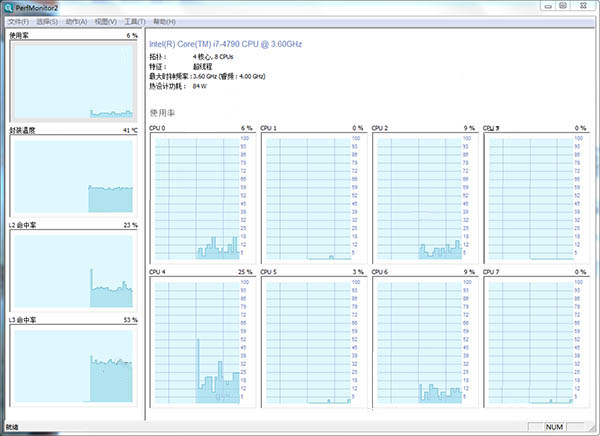Click the CPU 5 usage chart
The height and width of the screenshot is (436, 600).
[x=311, y=340]
